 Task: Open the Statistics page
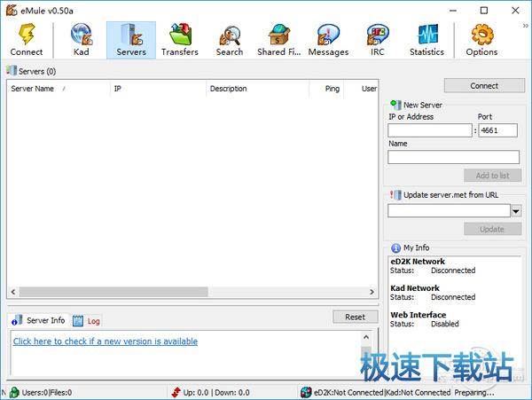coord(426,40)
